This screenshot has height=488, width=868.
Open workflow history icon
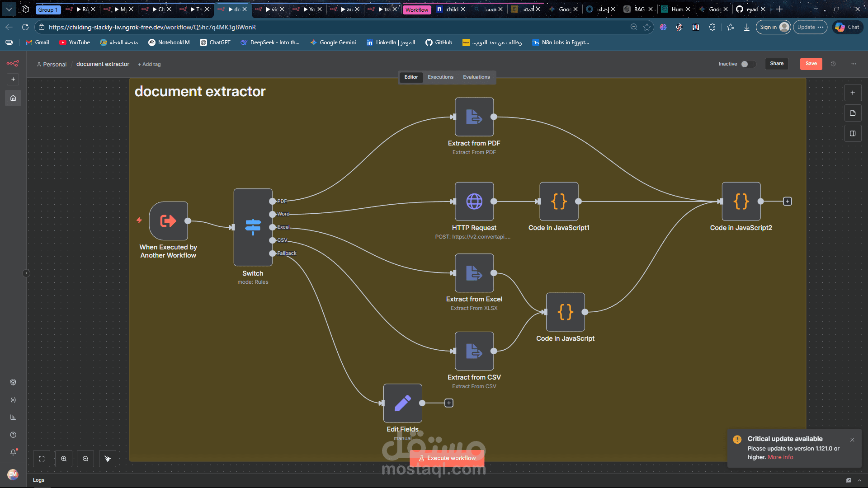(x=833, y=64)
